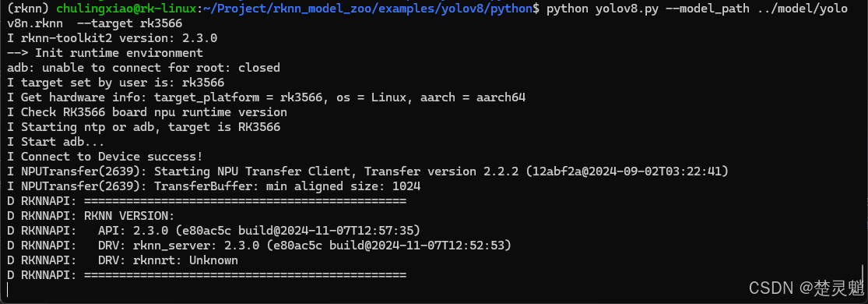Screen dimensions: 868x304
Task: Click the Get hardware info line
Action: [266, 97]
